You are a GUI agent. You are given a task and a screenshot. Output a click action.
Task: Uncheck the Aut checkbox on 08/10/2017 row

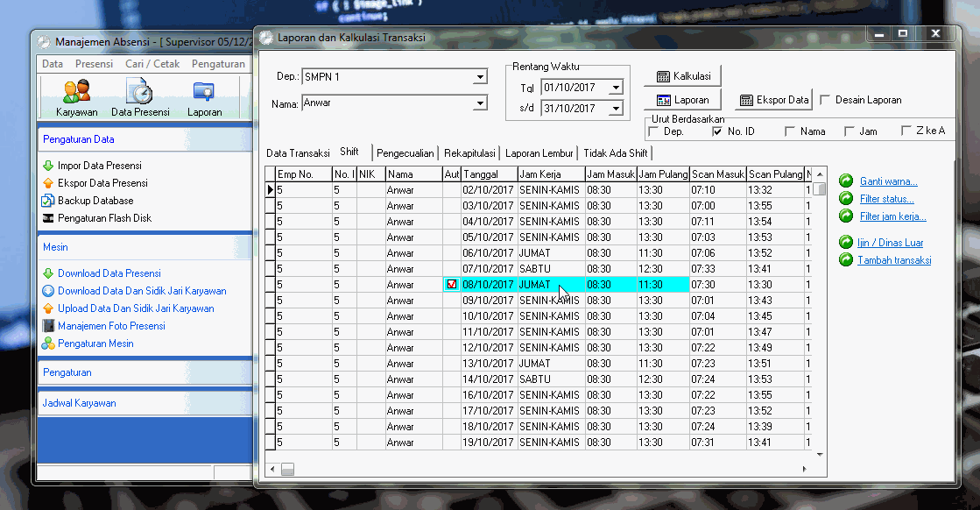451,285
